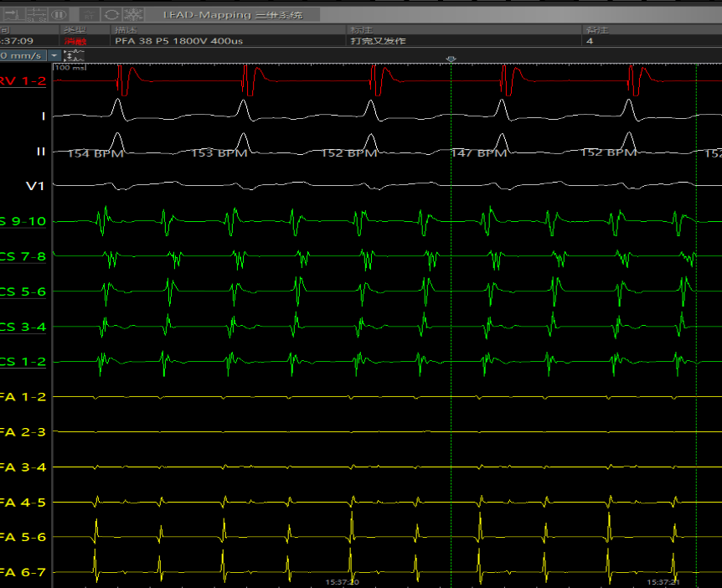
Task: Click the snowflake freeze icon
Action: (x=133, y=14)
